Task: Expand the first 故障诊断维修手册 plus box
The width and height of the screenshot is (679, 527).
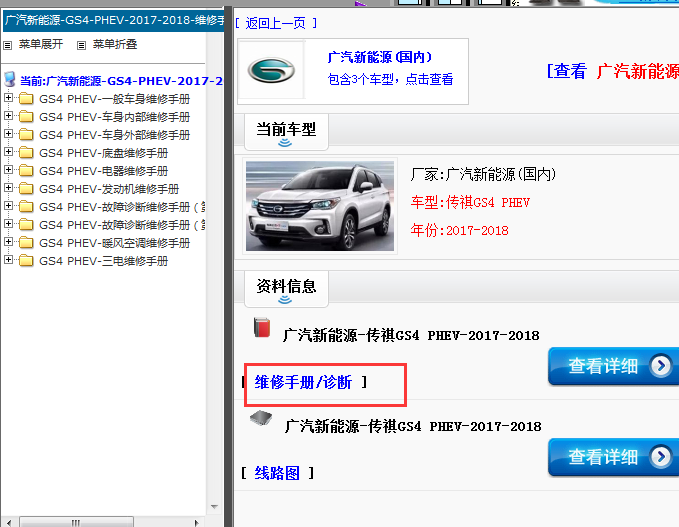Action: pyautogui.click(x=8, y=206)
